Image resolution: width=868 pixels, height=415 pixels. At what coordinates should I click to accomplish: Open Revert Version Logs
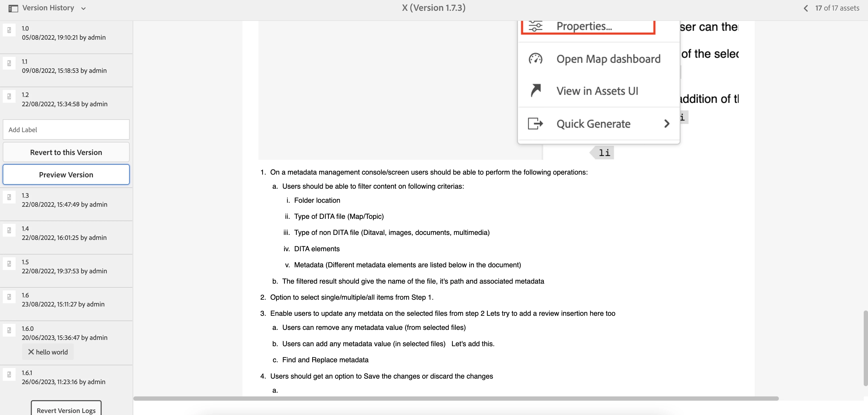tap(66, 410)
